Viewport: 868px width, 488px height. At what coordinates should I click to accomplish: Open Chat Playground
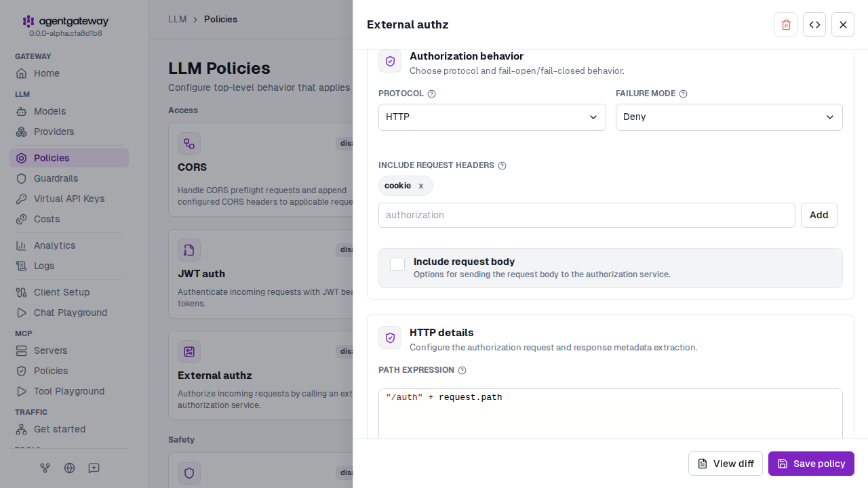69,312
